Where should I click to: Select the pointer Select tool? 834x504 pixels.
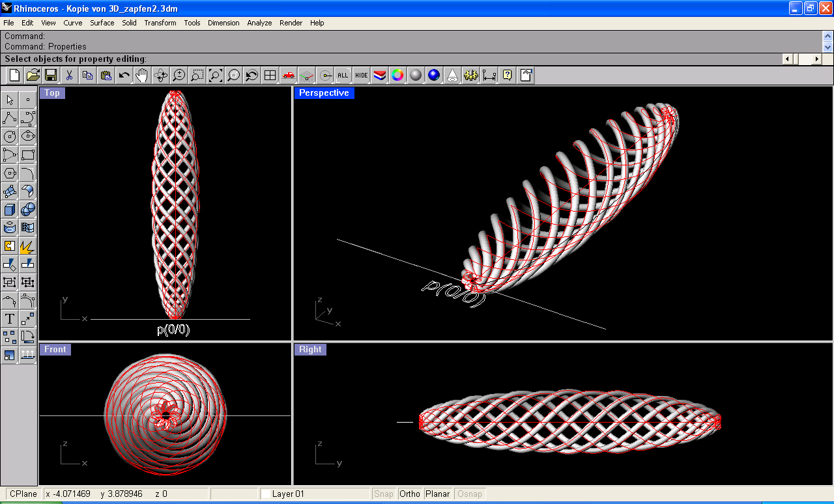coord(10,100)
